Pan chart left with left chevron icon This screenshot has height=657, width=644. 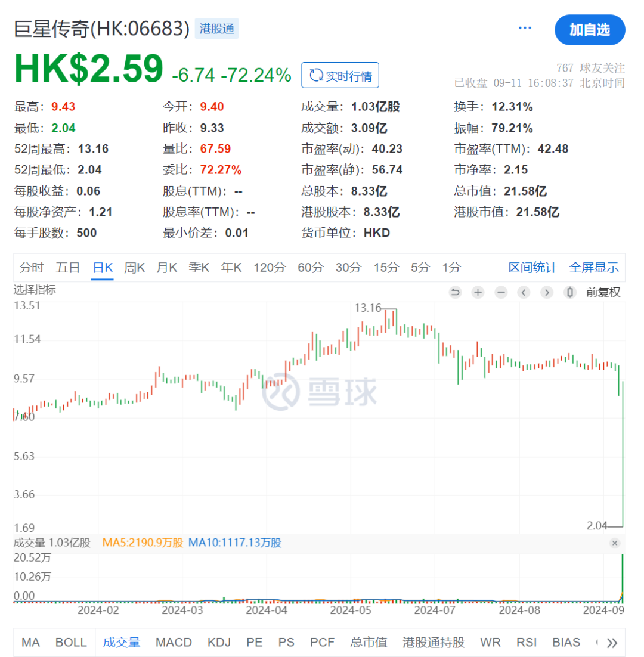pyautogui.click(x=524, y=292)
